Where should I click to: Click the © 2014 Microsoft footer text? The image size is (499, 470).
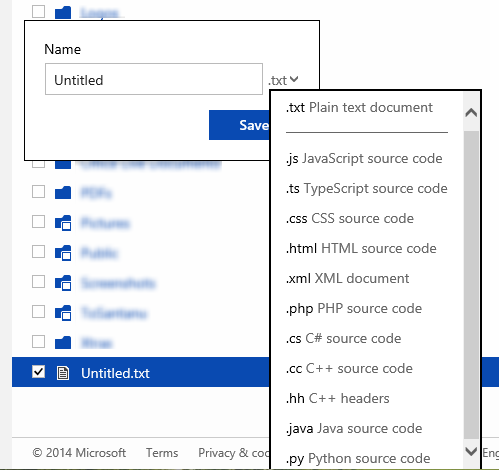[x=79, y=453]
